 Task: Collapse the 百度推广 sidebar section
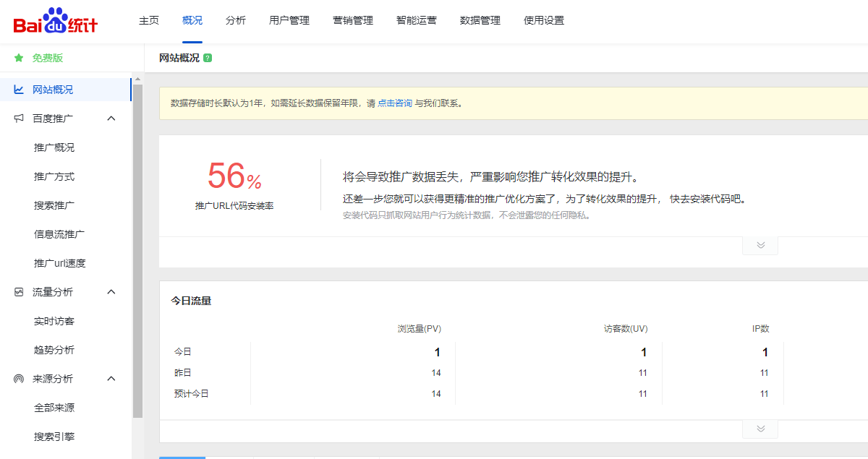click(x=111, y=119)
